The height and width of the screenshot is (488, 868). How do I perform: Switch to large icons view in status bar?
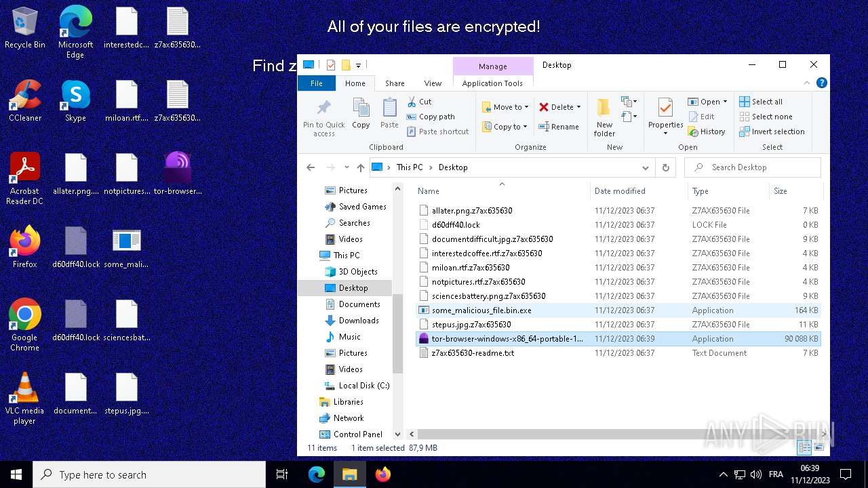[819, 447]
